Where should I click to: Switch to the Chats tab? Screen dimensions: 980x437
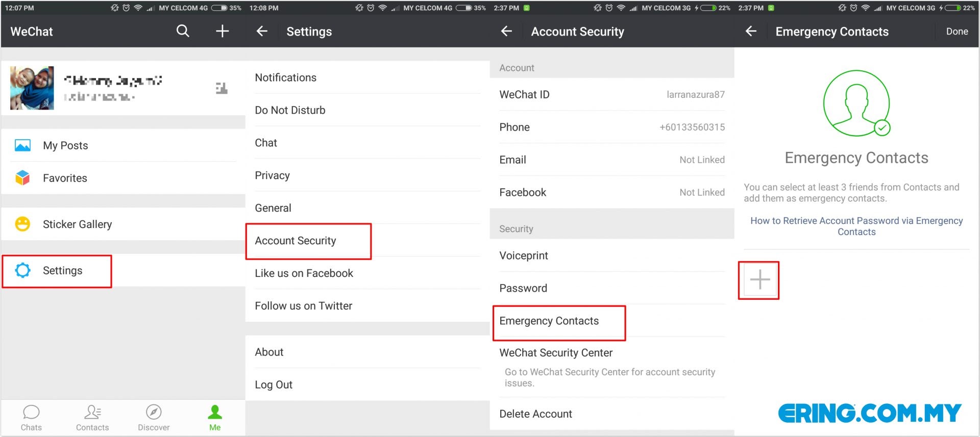(31, 418)
